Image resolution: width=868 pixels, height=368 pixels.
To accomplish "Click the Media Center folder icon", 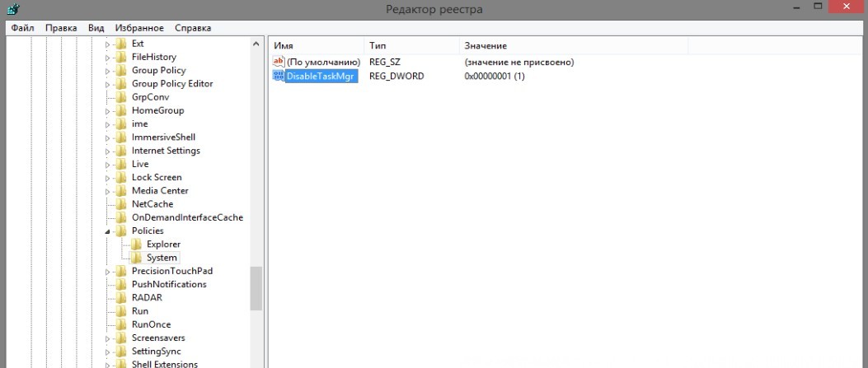I will coord(121,191).
